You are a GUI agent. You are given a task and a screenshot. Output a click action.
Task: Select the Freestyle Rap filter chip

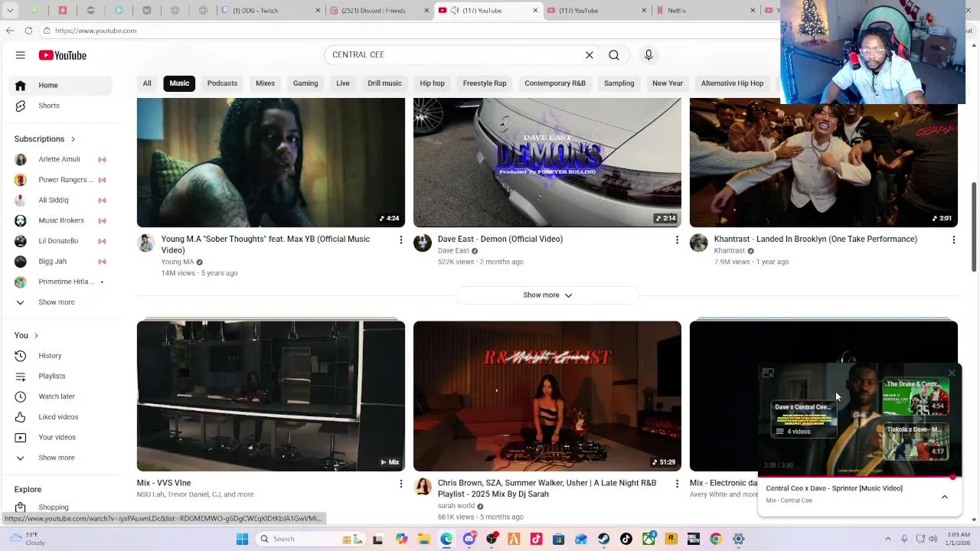click(485, 83)
